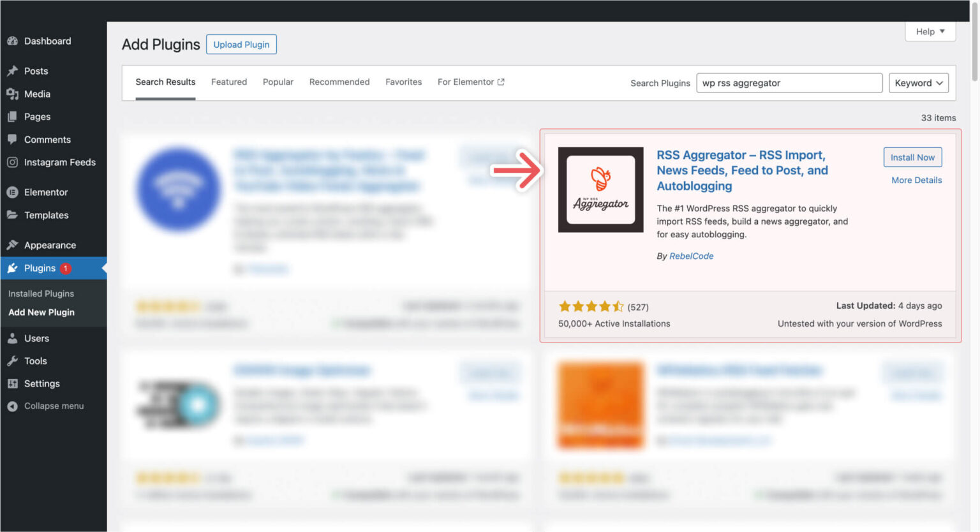This screenshot has width=980, height=532.
Task: Switch to the Recommended tab
Action: point(339,82)
